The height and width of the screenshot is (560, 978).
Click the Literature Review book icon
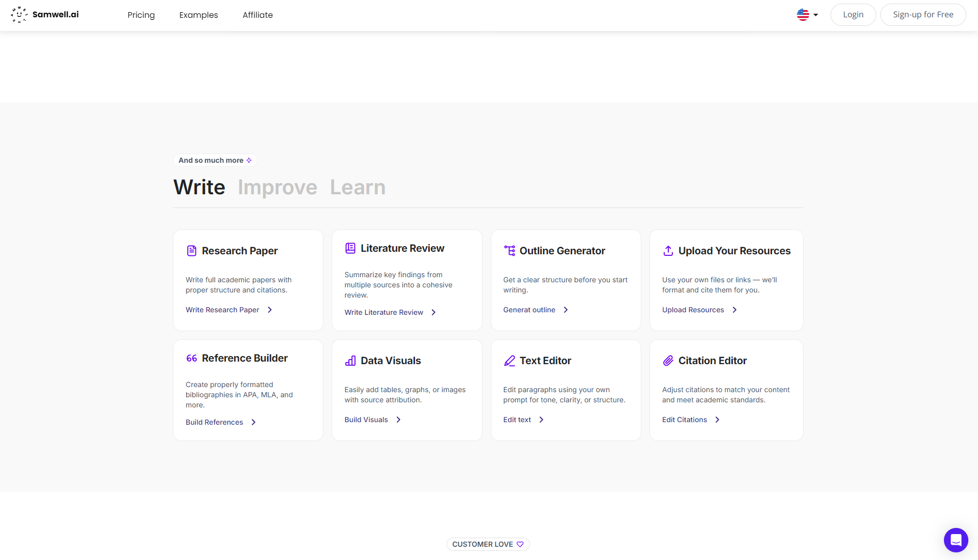click(350, 248)
